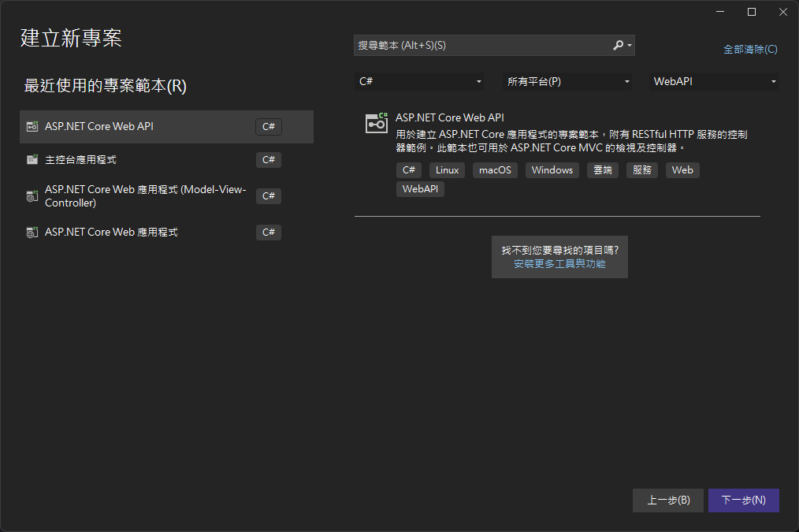Image resolution: width=799 pixels, height=532 pixels.
Task: Click the large Web API icon in results
Action: tap(377, 123)
